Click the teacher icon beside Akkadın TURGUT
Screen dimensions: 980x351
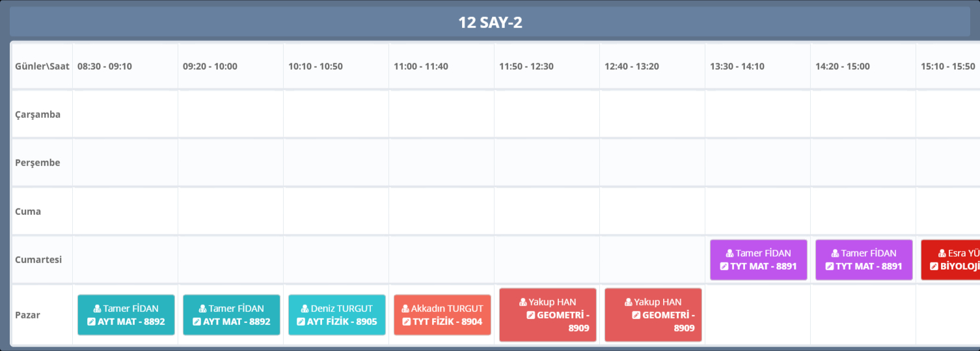tap(405, 309)
